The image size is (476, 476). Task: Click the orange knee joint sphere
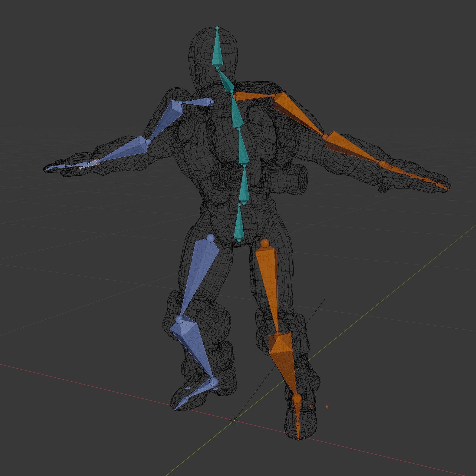click(x=278, y=336)
